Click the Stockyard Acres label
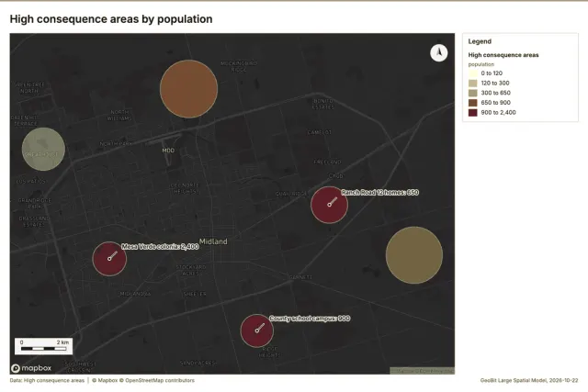Screen dimensions: 588x392 [x=191, y=270]
